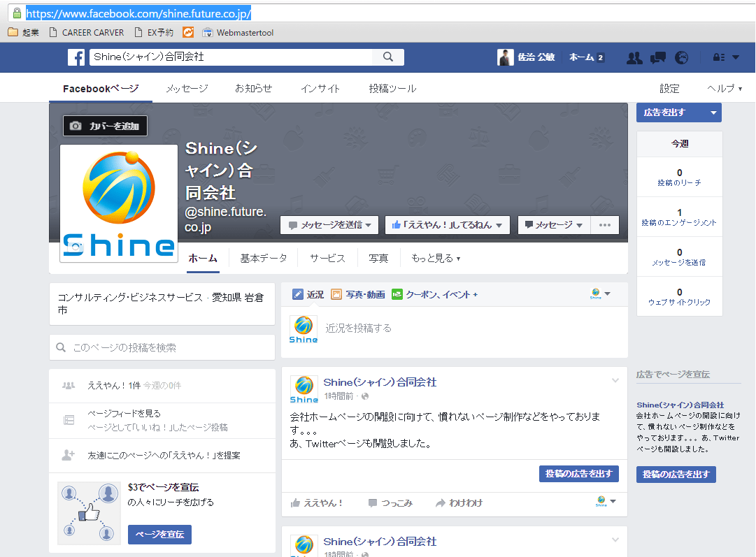This screenshot has height=557, width=756.
Task: Open the メッセージを送信 dropdown button
Action: pos(329,225)
